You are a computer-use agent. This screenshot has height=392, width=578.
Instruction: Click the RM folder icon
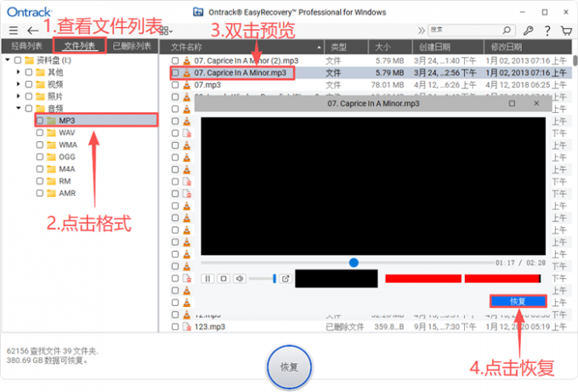coord(51,181)
